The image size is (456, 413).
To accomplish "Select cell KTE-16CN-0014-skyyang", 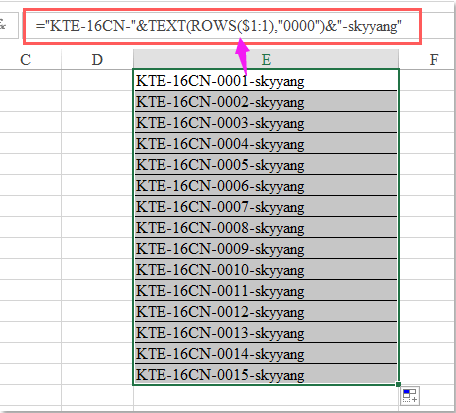I will [266, 353].
